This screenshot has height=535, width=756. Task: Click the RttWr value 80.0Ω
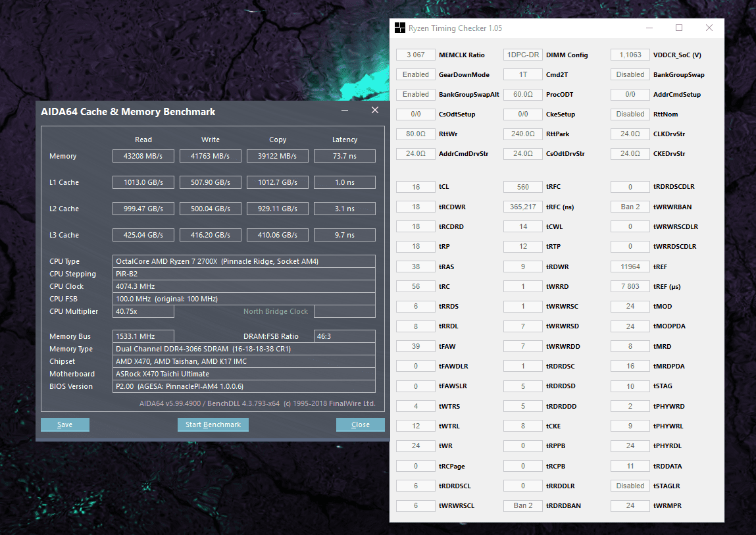(416, 134)
